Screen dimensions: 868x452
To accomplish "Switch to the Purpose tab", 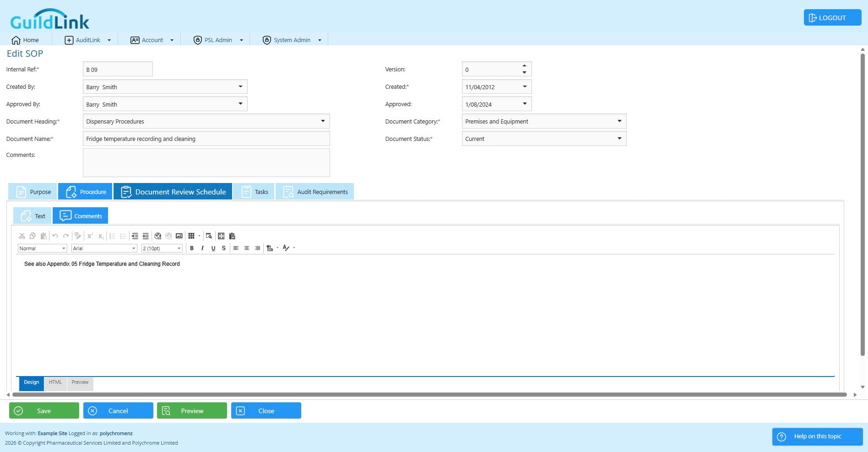I will coord(33,192).
